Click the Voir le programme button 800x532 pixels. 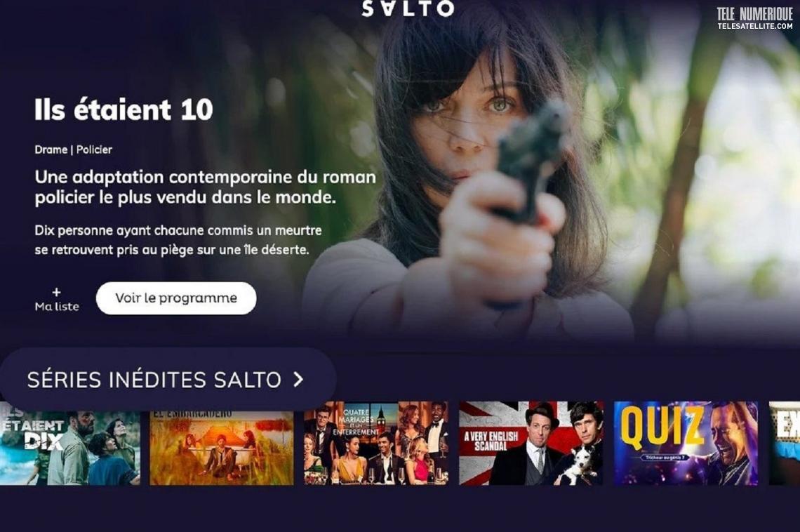click(x=176, y=298)
